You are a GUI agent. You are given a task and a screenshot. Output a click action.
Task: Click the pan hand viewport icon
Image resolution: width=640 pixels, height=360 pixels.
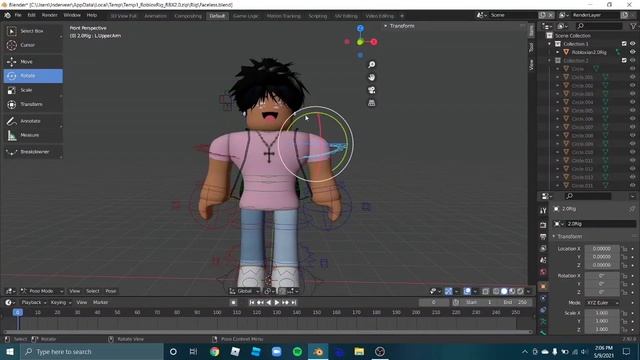click(x=371, y=77)
